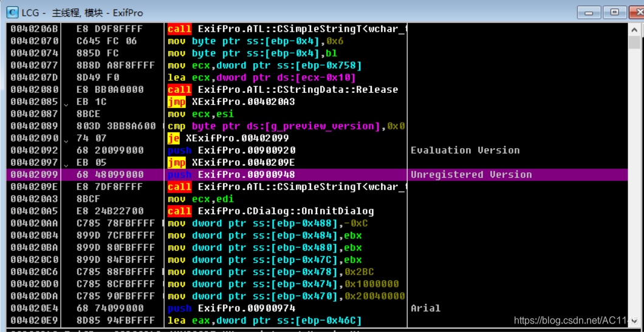
Task: Select 'lea eax,dword ptr ss:[ebp-0x46C]' line
Action: coord(264,320)
